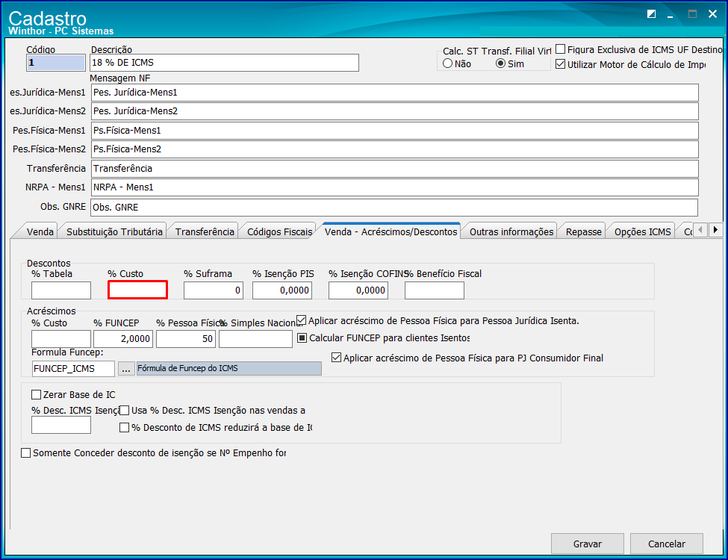This screenshot has height=560, width=728.
Task: Open the Substituição Tributária tab
Action: (114, 231)
